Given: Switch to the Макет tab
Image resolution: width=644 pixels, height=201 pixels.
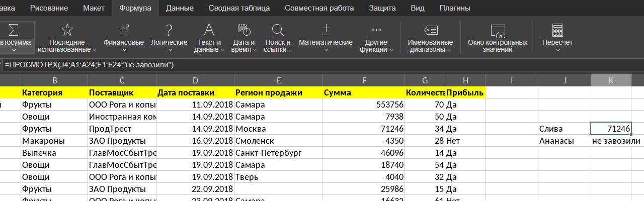Looking at the screenshot, I should [x=94, y=8].
